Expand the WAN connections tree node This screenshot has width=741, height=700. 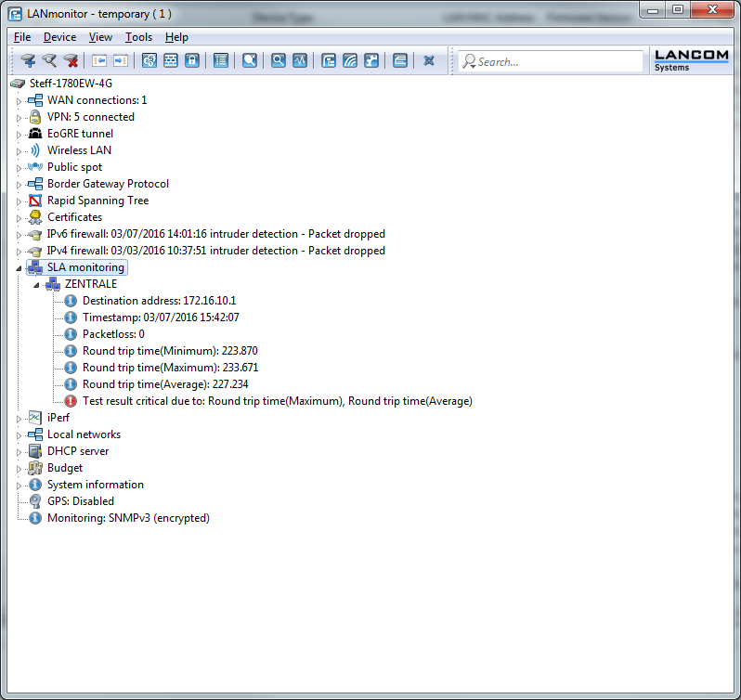(x=19, y=100)
